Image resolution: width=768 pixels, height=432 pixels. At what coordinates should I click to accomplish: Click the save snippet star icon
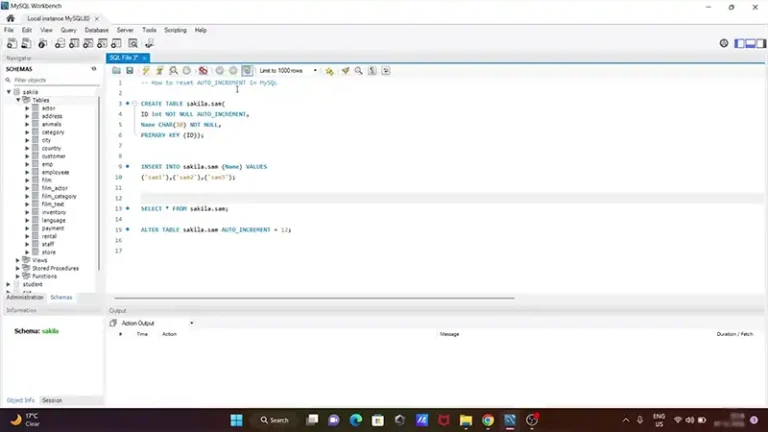click(330, 71)
